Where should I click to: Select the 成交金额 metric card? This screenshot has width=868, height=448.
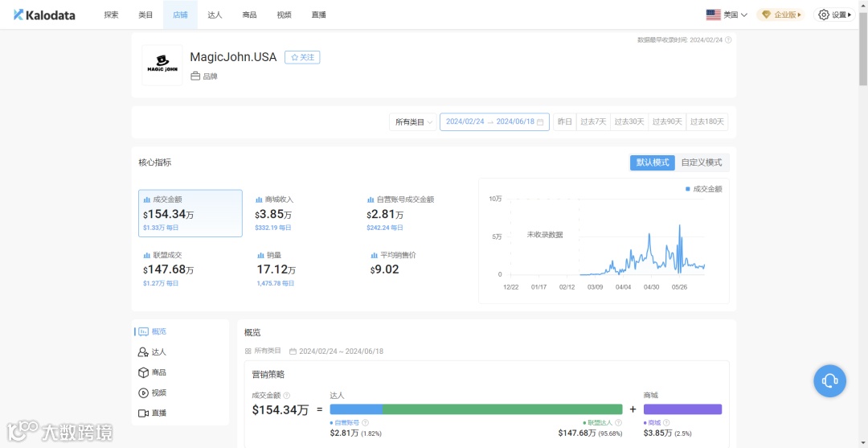190,213
